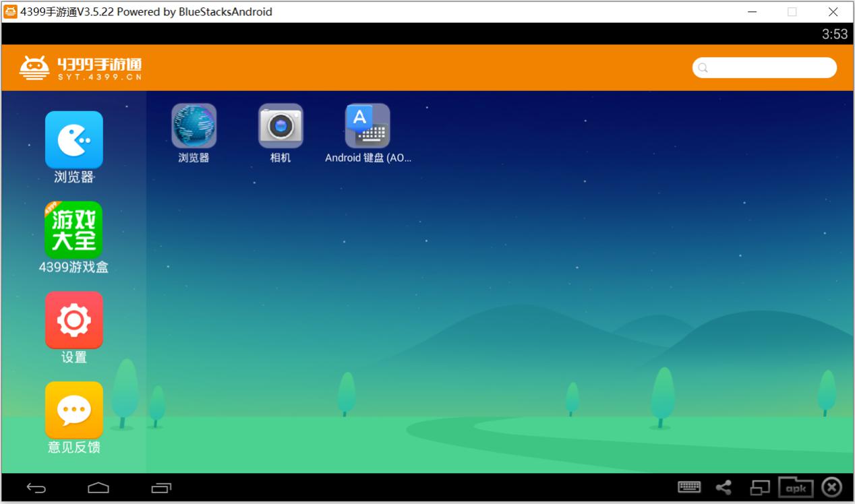
Task: Open the 相机 camera app
Action: (281, 126)
